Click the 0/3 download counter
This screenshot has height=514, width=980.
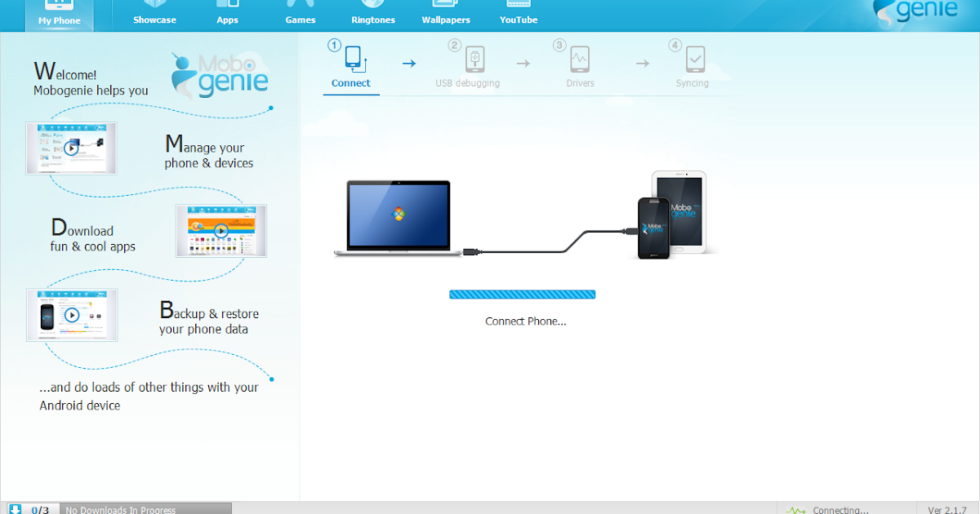40,510
